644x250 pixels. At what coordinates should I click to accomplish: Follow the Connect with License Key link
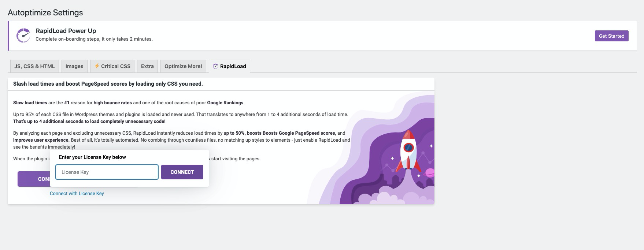77,194
